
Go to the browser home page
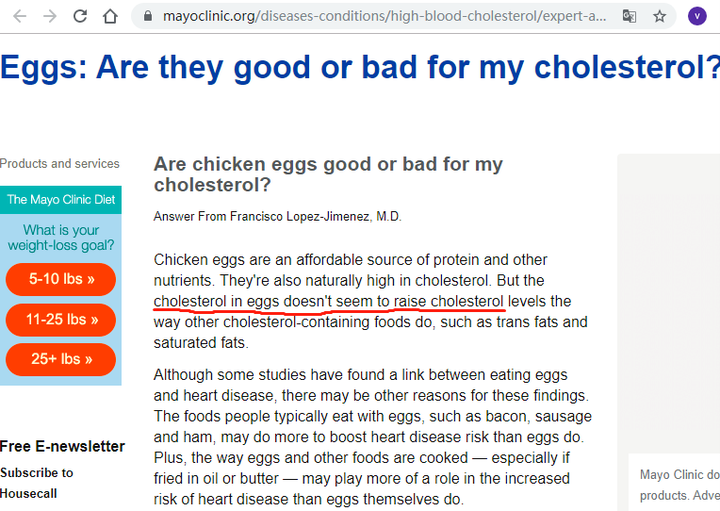(x=111, y=16)
